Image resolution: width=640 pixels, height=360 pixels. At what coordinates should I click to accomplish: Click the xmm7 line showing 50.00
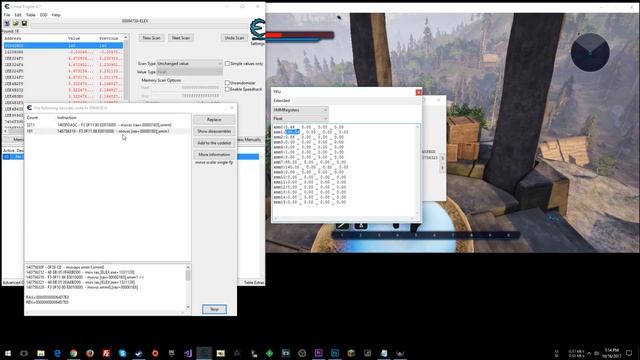coord(309,162)
